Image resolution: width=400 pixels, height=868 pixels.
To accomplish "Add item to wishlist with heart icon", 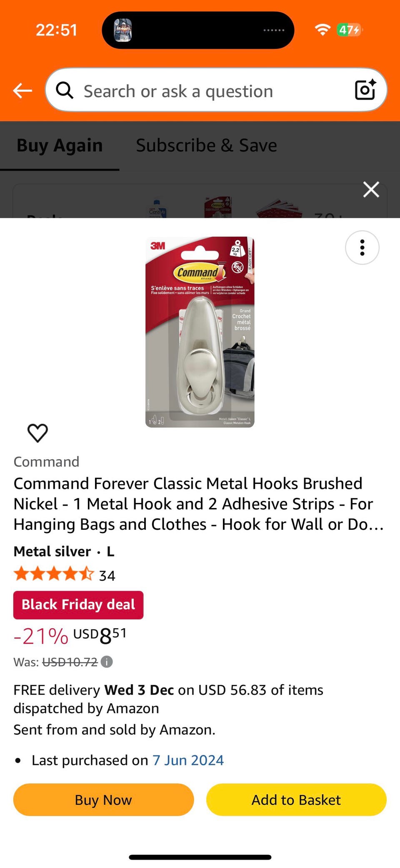I will 37,433.
